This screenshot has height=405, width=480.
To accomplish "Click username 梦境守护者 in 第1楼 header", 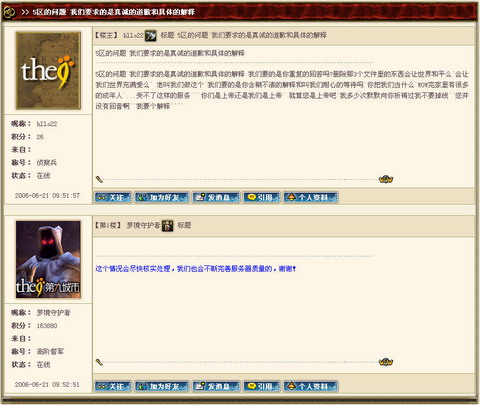I will [x=143, y=225].
